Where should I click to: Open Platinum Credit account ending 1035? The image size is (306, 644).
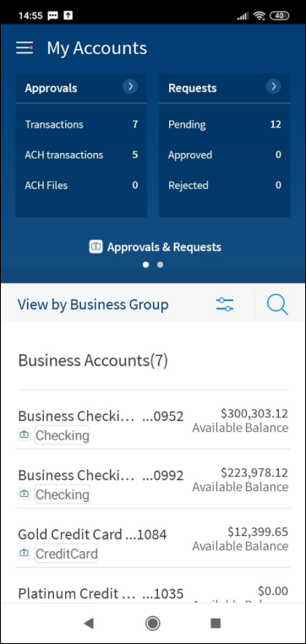[x=153, y=593]
